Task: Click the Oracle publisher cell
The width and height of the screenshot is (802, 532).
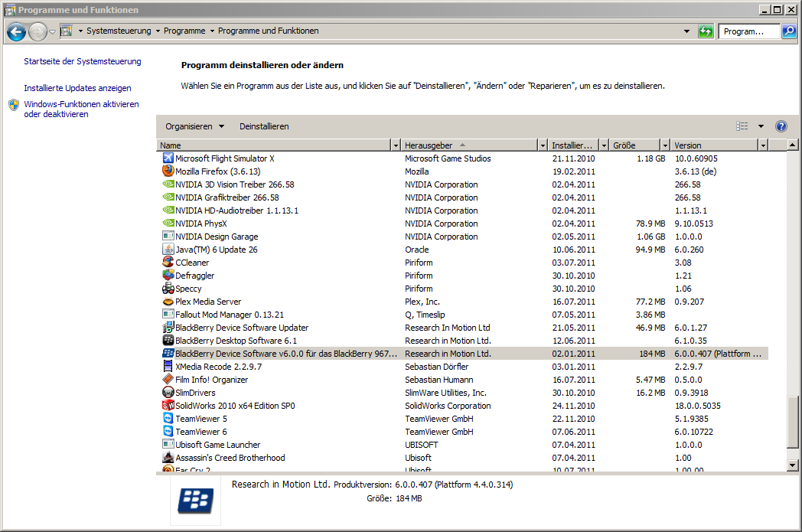Action: click(x=417, y=250)
